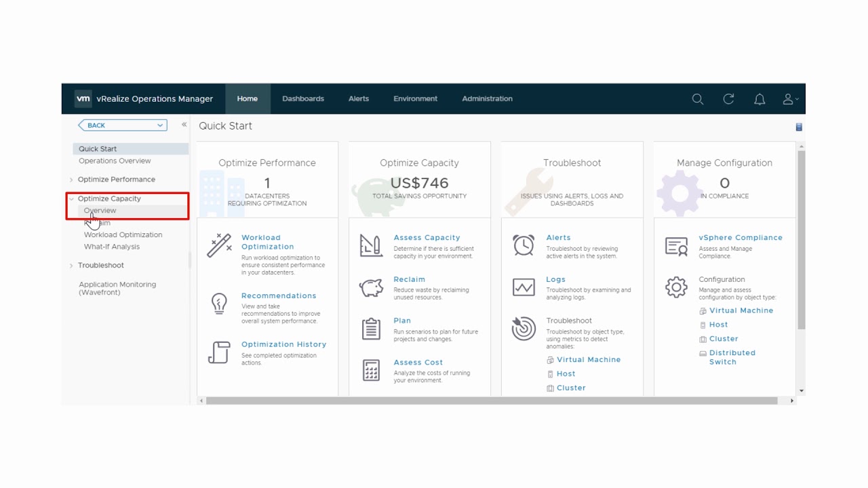Open the search magnifier icon

(x=697, y=99)
